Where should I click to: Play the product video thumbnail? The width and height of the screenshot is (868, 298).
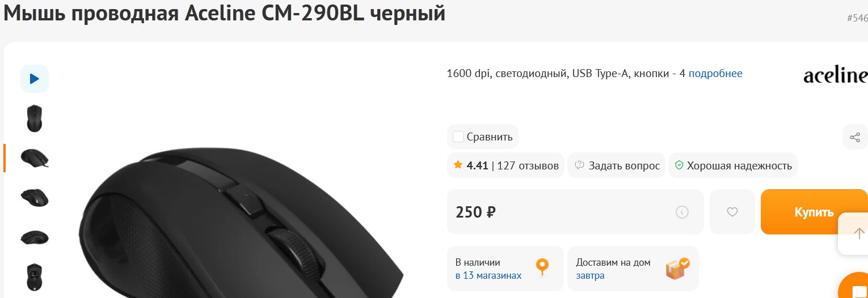[35, 79]
